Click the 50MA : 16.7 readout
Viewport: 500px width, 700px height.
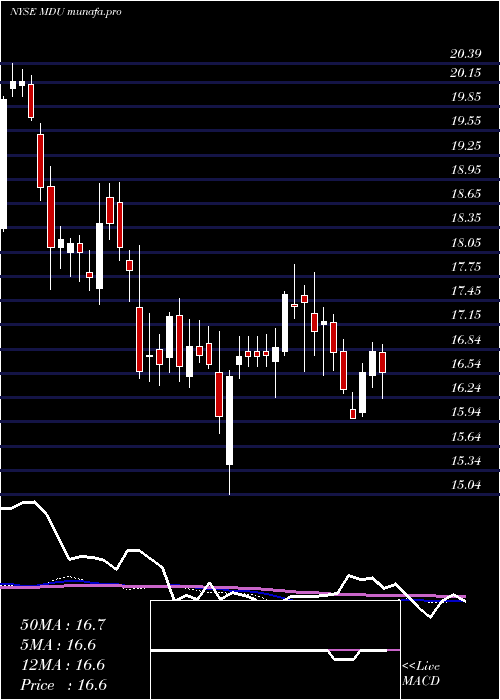[62, 625]
